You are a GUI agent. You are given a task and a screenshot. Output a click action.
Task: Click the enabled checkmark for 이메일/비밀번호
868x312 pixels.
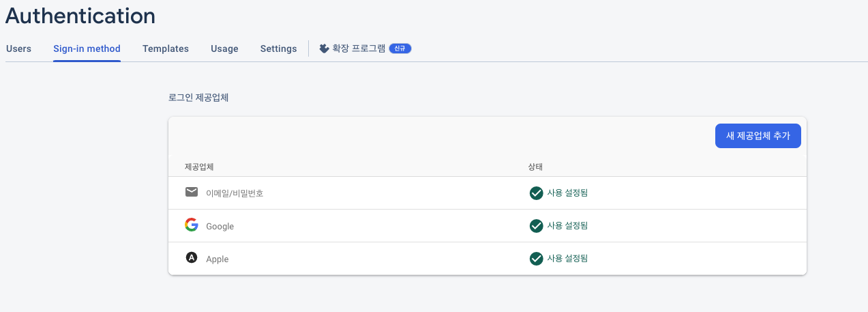(536, 193)
